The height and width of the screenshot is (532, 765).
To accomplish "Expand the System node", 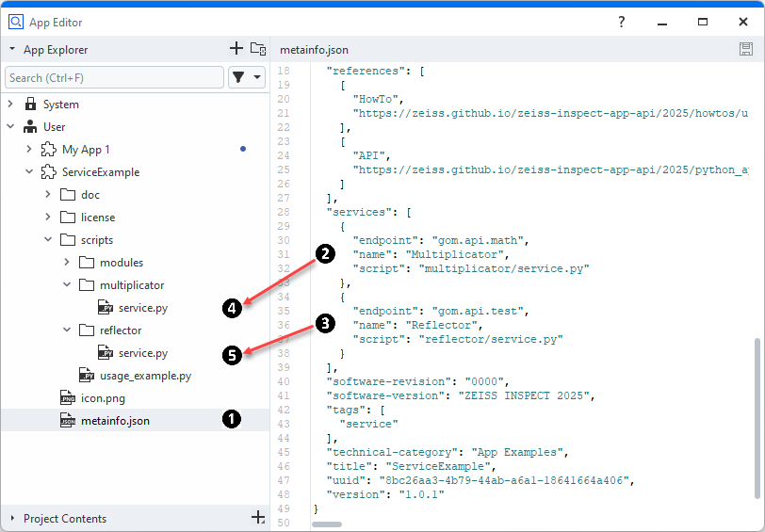I will [10, 105].
